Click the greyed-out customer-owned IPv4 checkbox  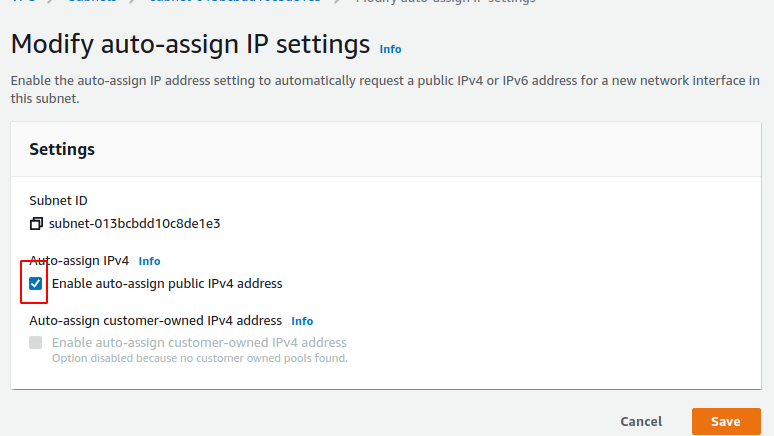[x=36, y=343]
